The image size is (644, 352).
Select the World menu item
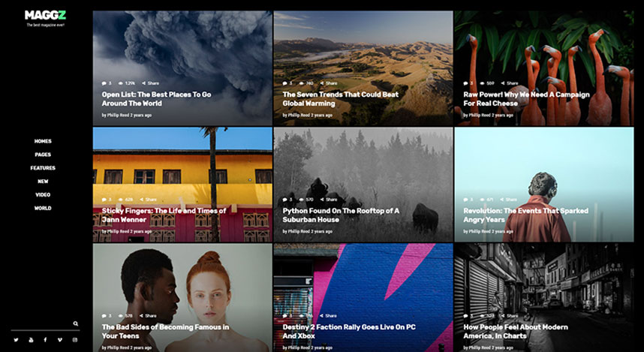pos(43,208)
